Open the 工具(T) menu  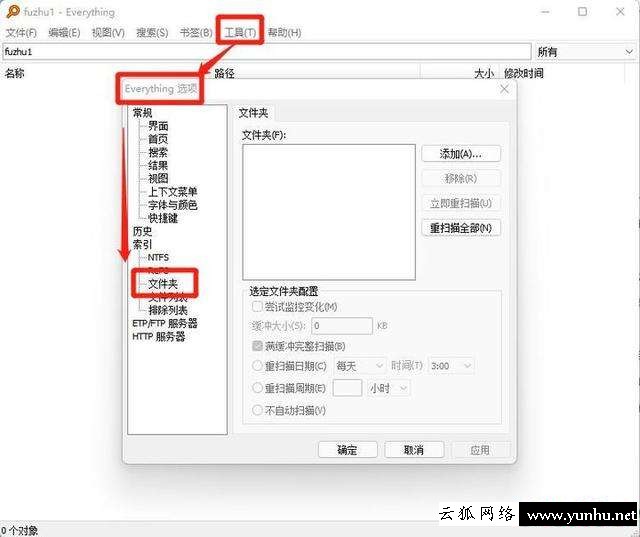pos(240,33)
